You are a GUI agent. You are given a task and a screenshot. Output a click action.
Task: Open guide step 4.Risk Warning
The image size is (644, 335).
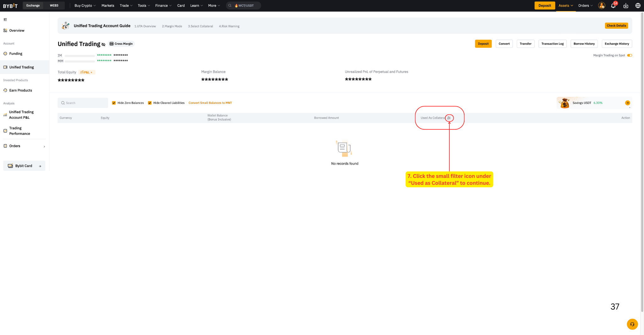click(x=229, y=26)
